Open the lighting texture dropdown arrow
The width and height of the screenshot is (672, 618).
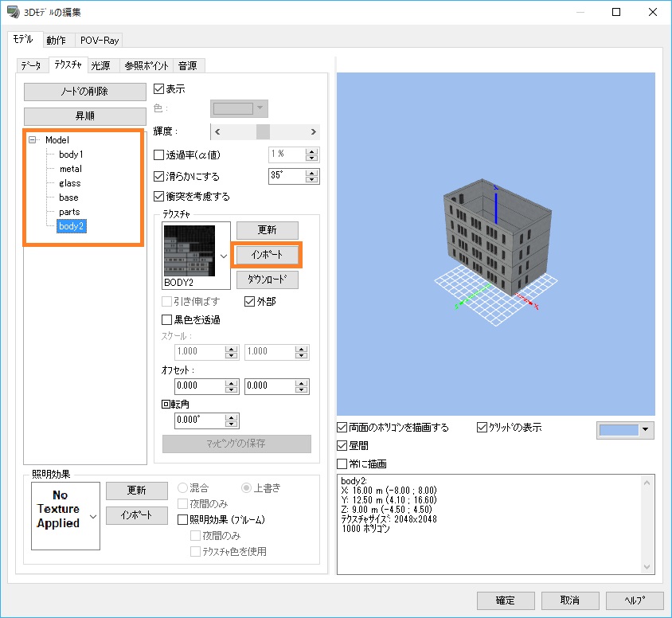point(93,516)
